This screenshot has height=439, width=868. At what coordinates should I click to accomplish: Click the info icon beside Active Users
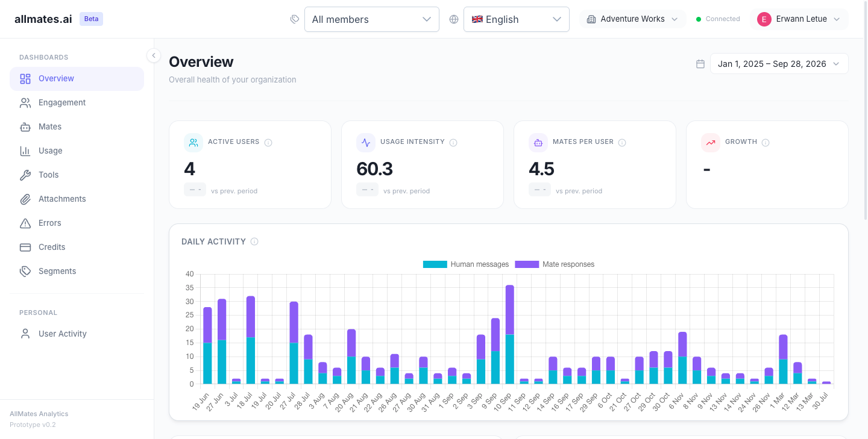pyautogui.click(x=268, y=143)
